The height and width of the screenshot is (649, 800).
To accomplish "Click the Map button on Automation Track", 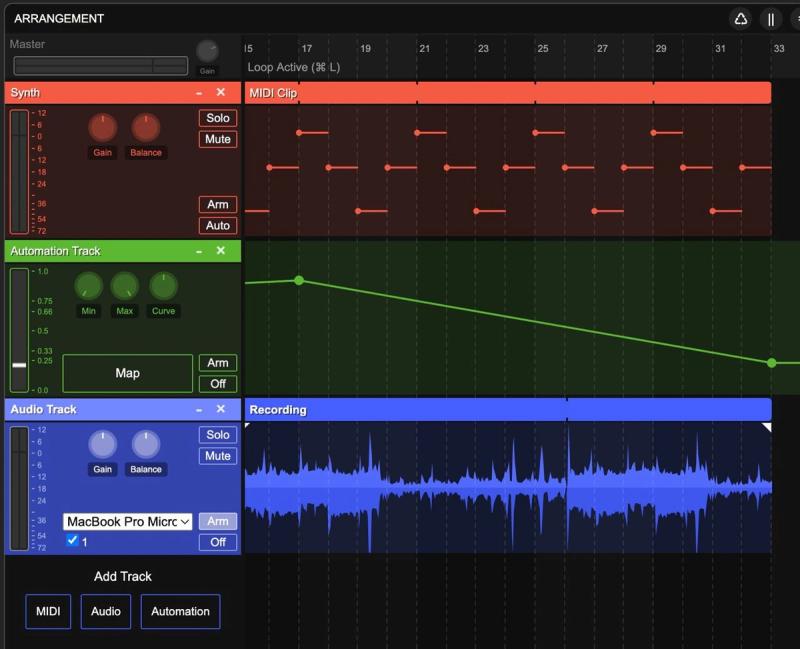I will [127, 373].
